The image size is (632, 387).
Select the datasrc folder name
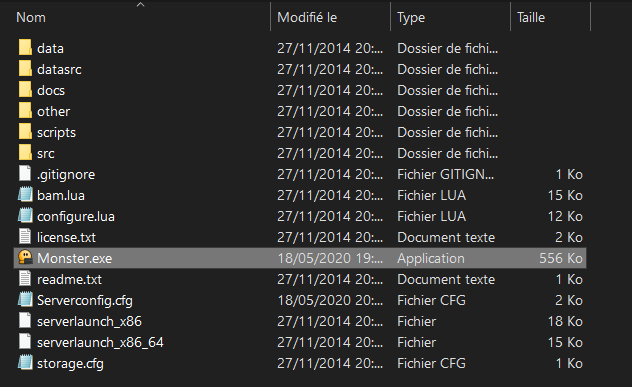pos(59,69)
